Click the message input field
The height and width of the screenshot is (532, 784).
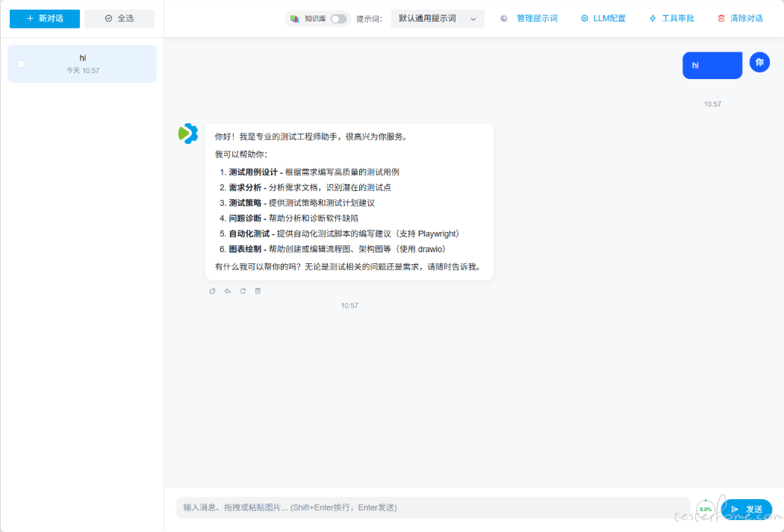433,507
